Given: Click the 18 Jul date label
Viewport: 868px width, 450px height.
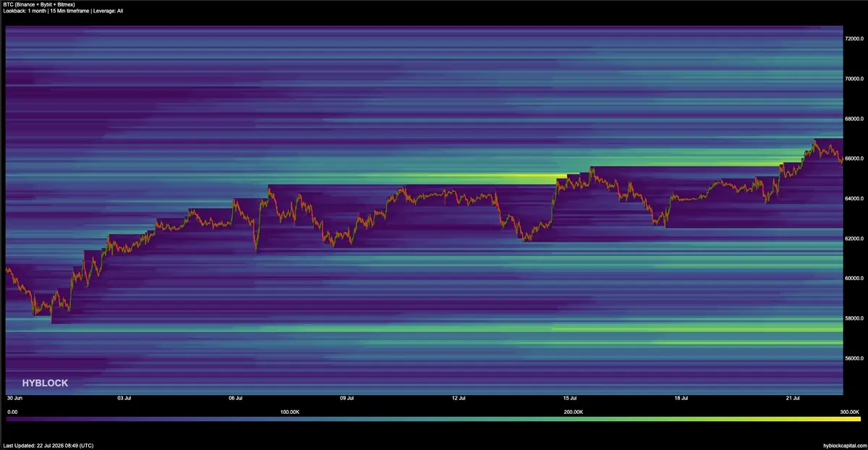Looking at the screenshot, I should coord(681,398).
